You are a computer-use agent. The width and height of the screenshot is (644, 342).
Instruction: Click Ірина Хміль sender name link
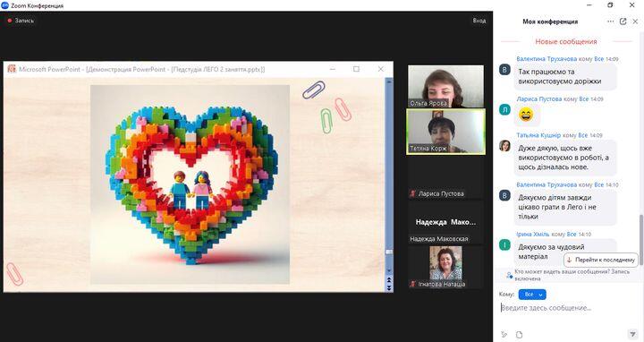[532, 234]
